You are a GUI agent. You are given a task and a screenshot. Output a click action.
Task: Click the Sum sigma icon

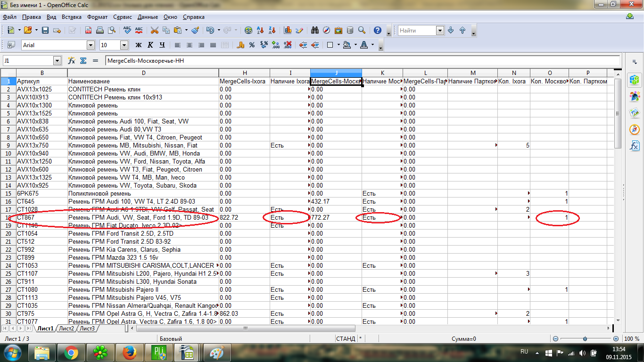tap(83, 60)
